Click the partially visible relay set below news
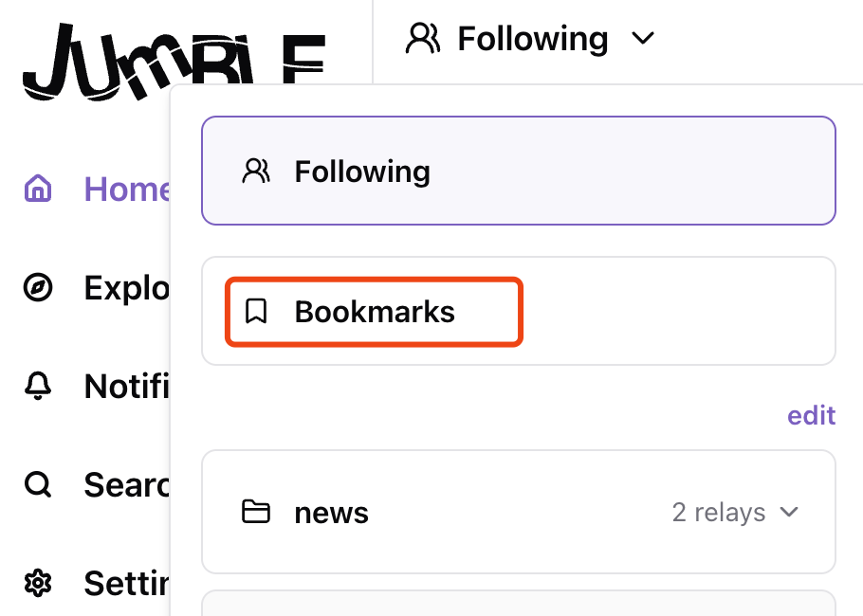 pos(518,604)
